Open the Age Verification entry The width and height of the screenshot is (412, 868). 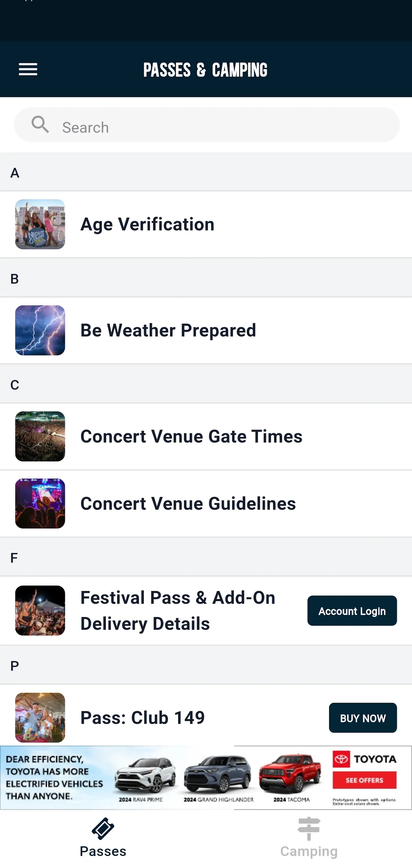coord(147,225)
